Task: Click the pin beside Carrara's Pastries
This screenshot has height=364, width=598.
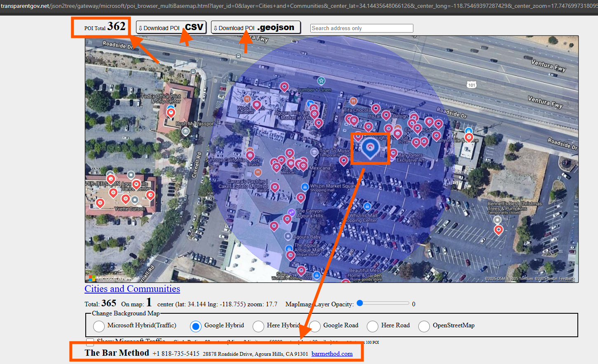Action: [275, 188]
